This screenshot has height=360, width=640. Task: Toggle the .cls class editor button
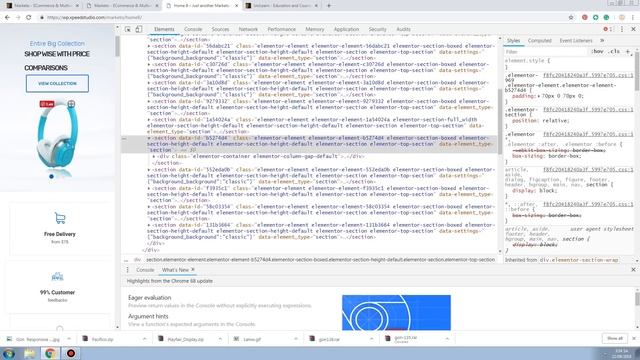(x=614, y=52)
